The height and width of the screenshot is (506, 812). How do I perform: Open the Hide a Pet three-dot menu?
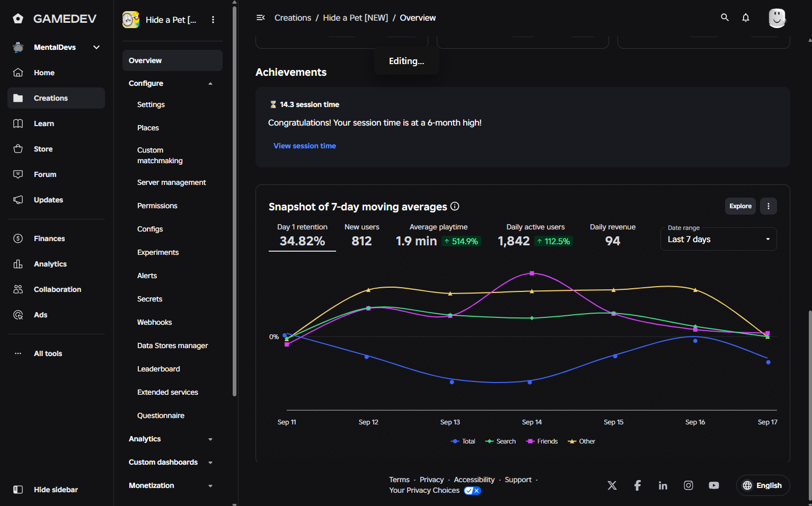pos(213,20)
